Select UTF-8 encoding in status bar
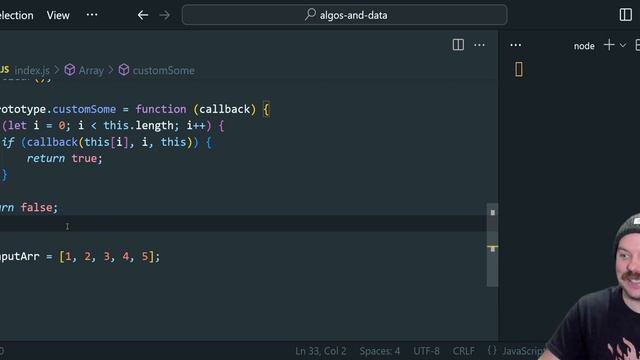Viewport: 640px width, 360px height. [x=426, y=351]
